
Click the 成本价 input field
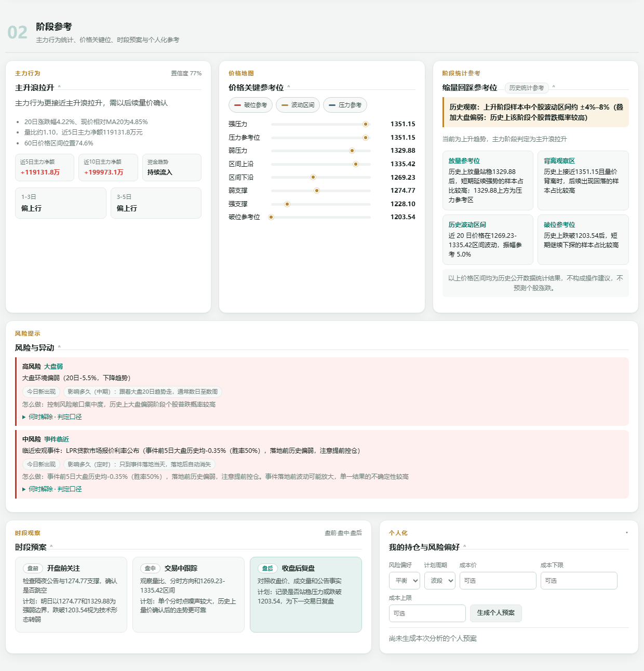pyautogui.click(x=498, y=581)
